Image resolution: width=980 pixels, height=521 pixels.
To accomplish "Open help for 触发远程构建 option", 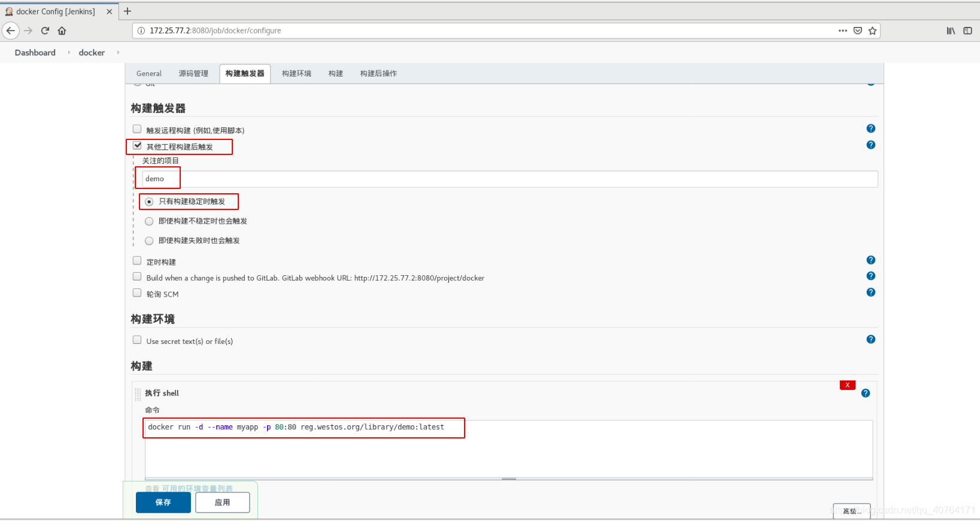I will pos(871,129).
